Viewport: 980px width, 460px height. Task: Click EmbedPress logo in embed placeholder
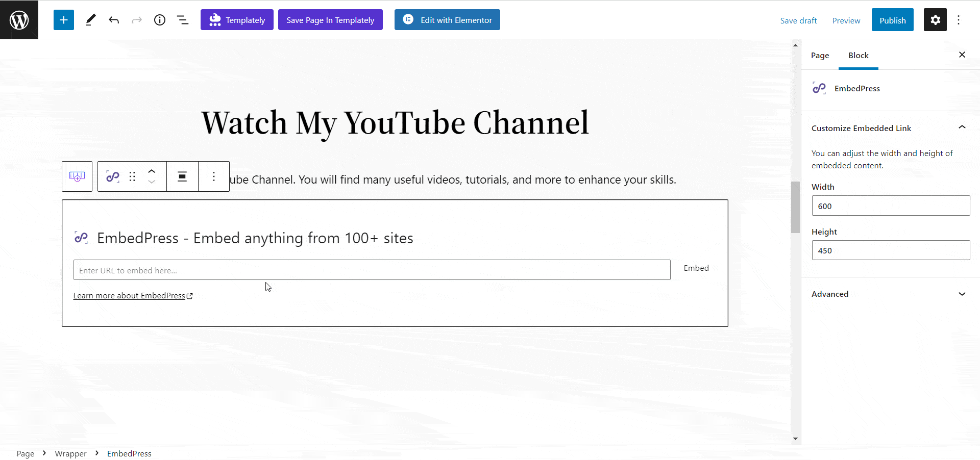click(x=82, y=238)
